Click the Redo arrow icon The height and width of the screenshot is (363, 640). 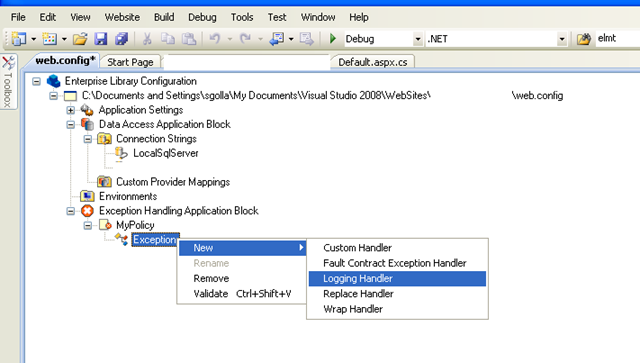[245, 39]
